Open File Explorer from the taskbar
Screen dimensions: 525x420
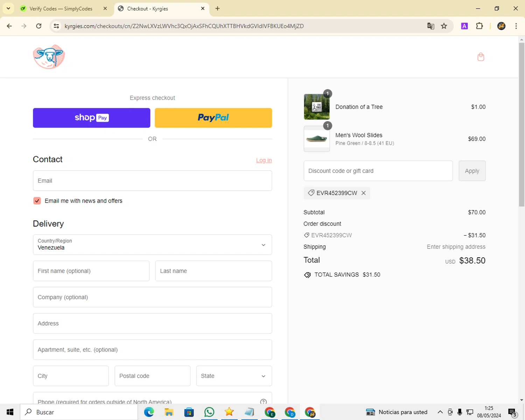pyautogui.click(x=169, y=412)
